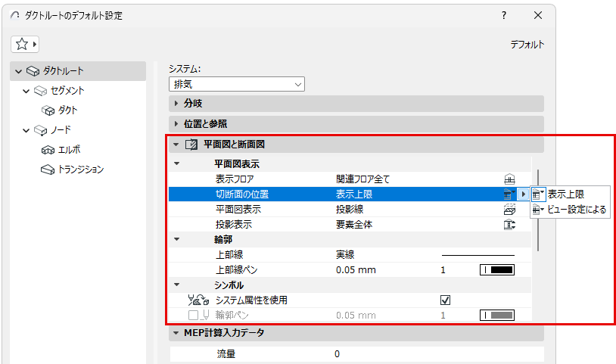Select the ノード tree item

[61, 130]
